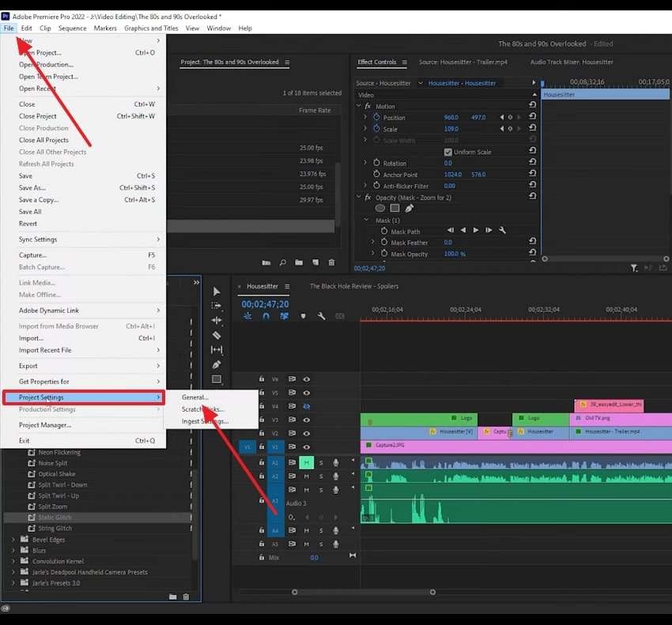
Task: Reset the Anchor Point parameter
Action: tap(532, 173)
